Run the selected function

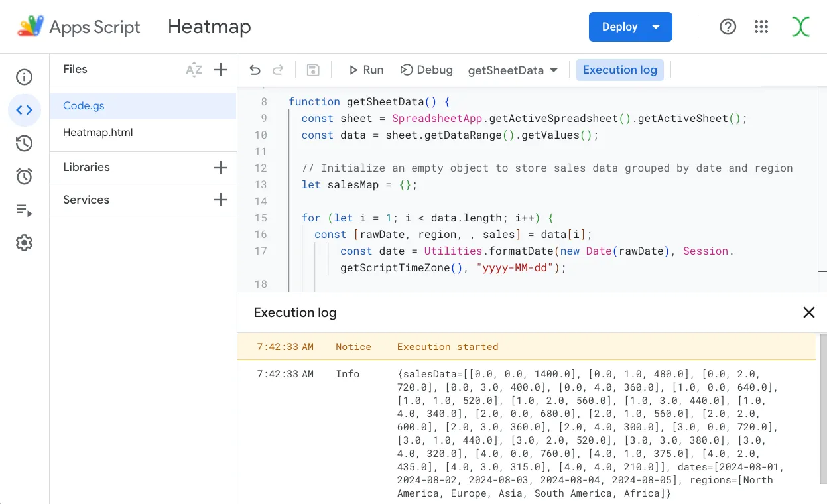click(366, 70)
